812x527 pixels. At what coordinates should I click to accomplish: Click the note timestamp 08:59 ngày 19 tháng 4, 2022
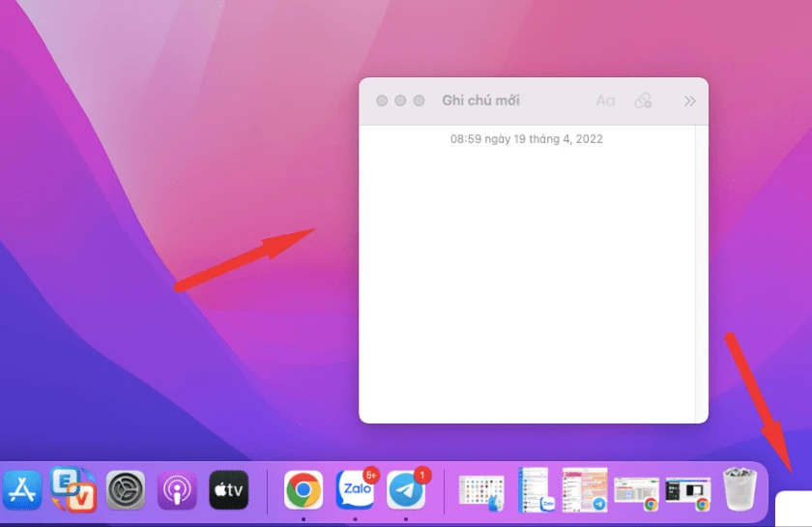[x=527, y=139]
